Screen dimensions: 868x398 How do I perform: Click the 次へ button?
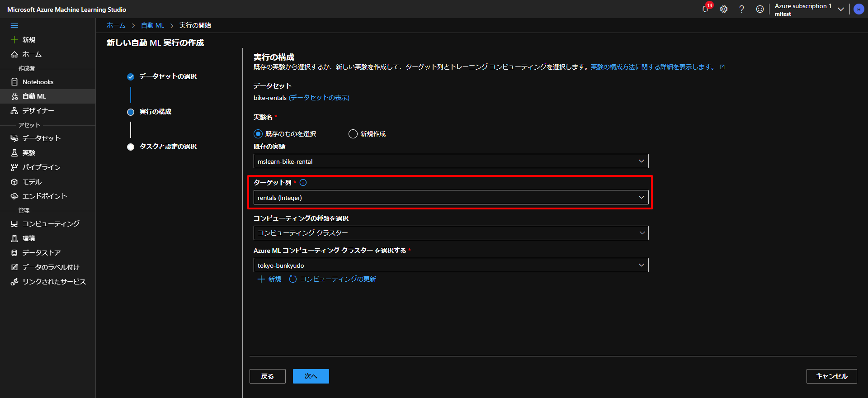pyautogui.click(x=311, y=376)
